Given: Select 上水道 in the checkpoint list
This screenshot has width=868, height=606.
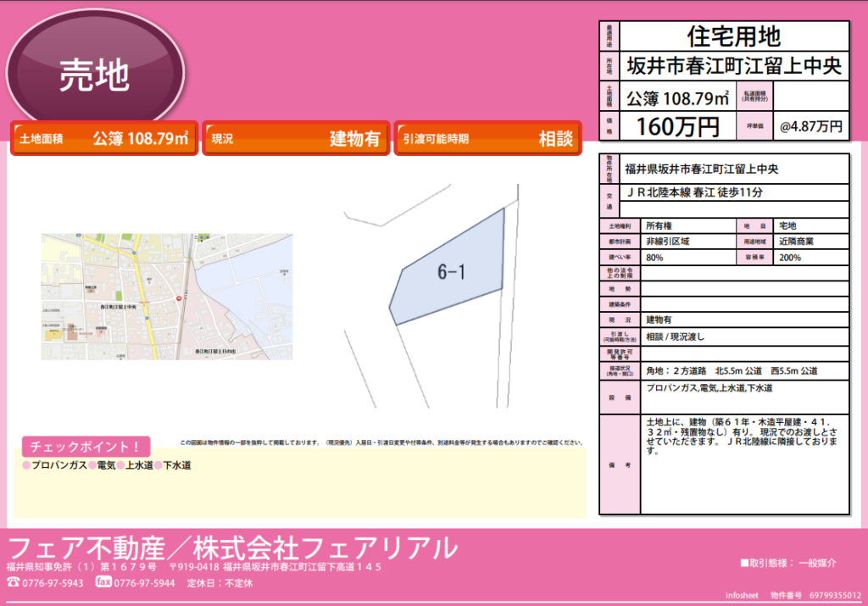Looking at the screenshot, I should (x=139, y=465).
